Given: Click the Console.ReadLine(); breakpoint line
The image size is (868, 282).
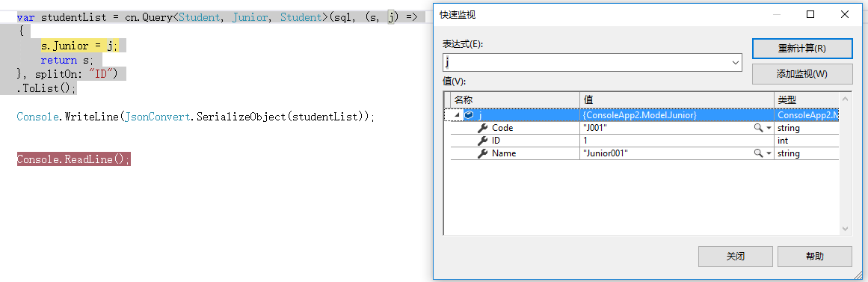Looking at the screenshot, I should 73,159.
